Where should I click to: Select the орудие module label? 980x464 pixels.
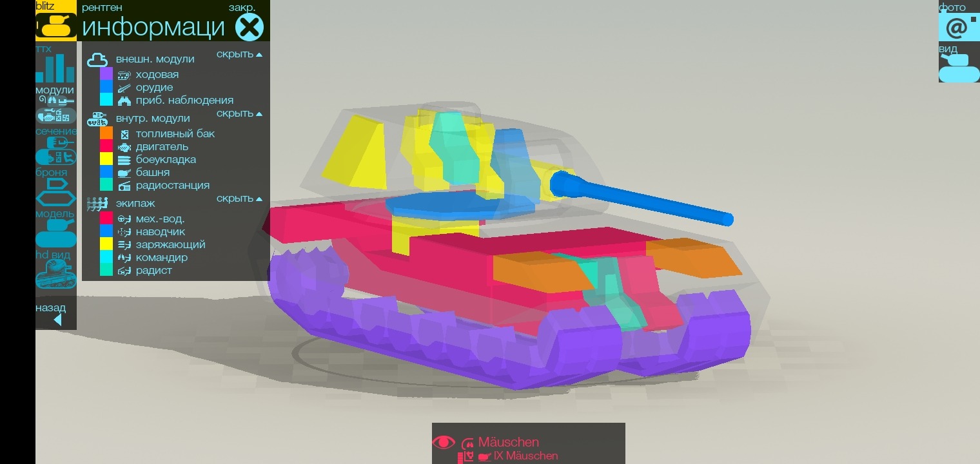coord(154,88)
